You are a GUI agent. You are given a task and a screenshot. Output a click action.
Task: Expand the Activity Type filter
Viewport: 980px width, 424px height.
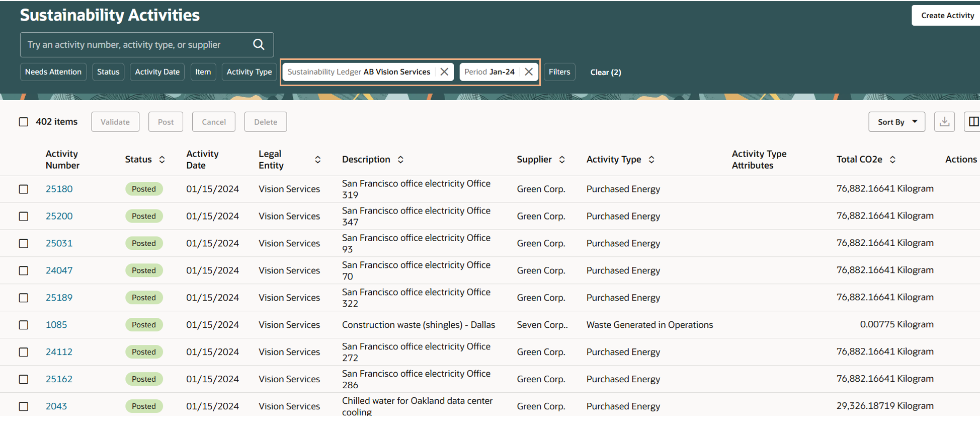pos(249,72)
